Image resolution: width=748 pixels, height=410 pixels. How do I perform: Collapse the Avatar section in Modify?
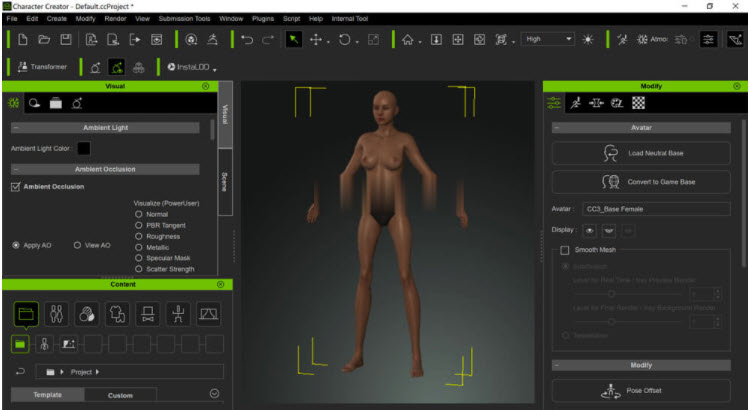click(557, 127)
